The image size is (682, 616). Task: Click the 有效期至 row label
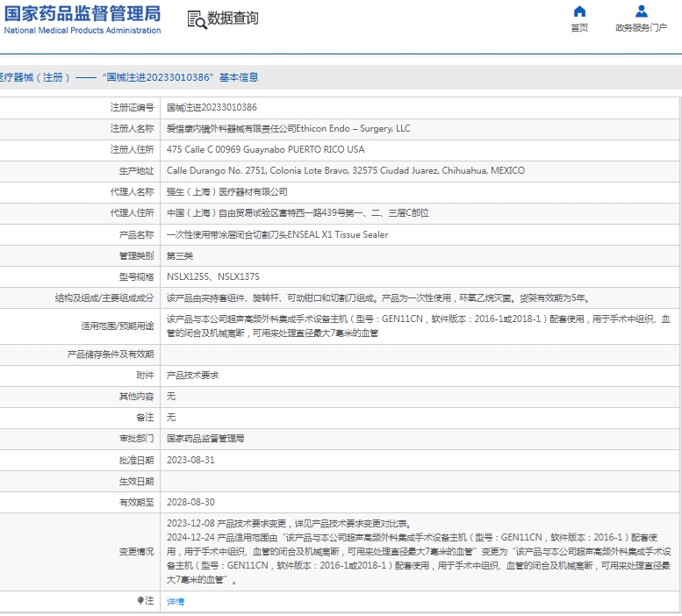pyautogui.click(x=137, y=502)
